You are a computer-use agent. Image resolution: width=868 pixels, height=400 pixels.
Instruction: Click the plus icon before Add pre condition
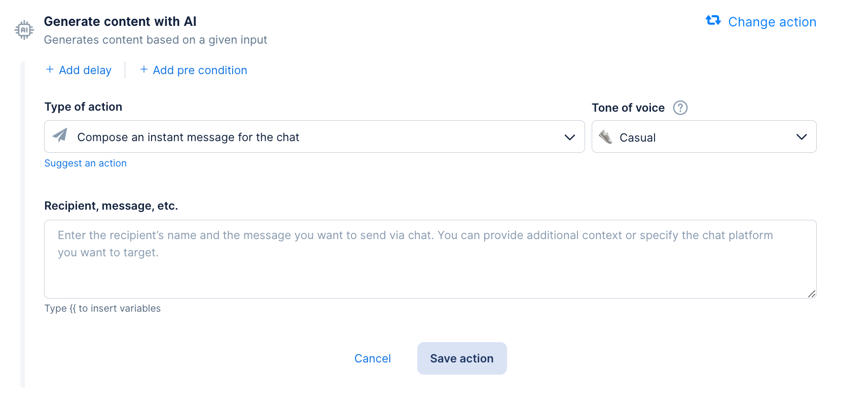coord(144,70)
